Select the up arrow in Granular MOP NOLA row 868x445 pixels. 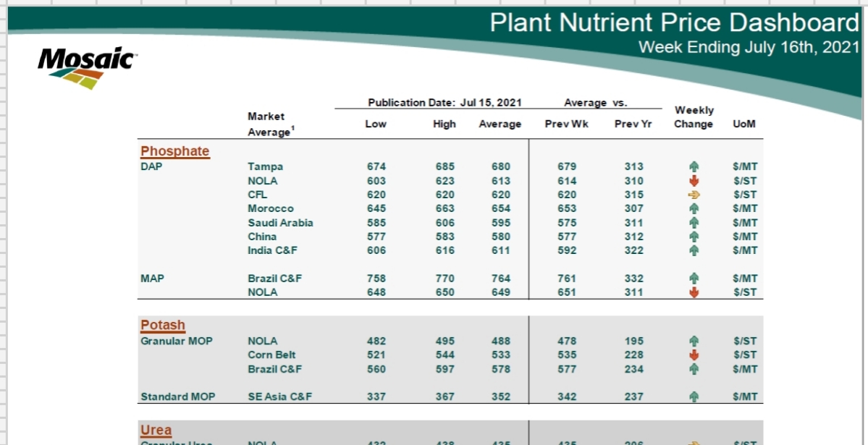694,342
